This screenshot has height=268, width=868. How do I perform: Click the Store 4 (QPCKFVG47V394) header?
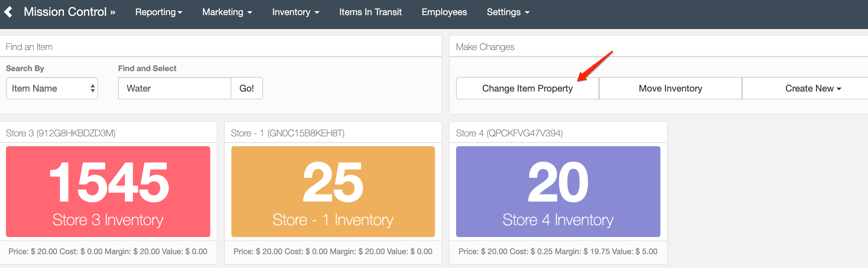509,133
